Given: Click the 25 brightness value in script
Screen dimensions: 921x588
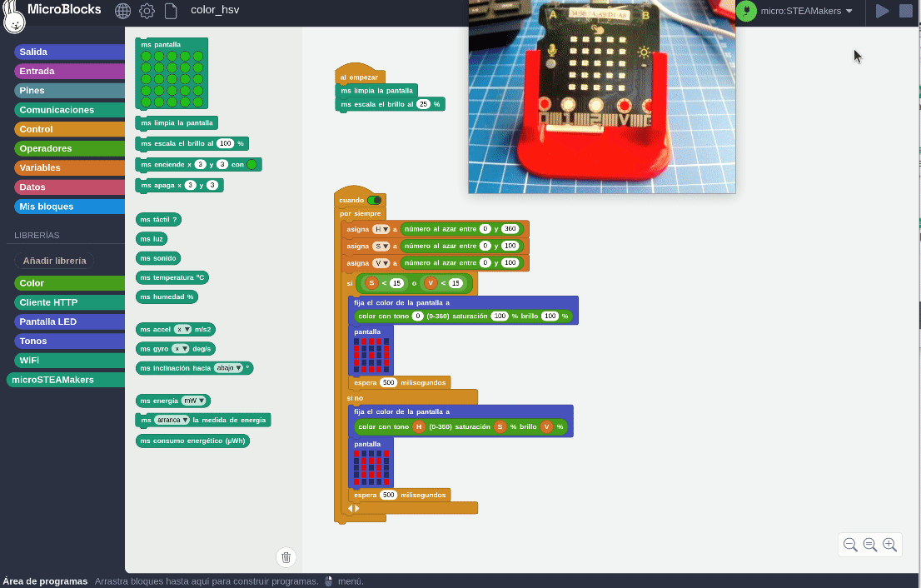Looking at the screenshot, I should coord(424,105).
